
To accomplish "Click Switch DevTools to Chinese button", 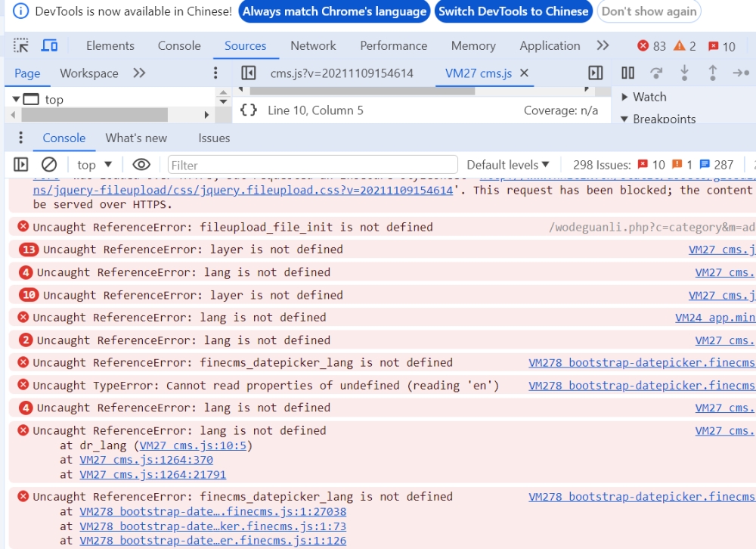I will (x=513, y=11).
